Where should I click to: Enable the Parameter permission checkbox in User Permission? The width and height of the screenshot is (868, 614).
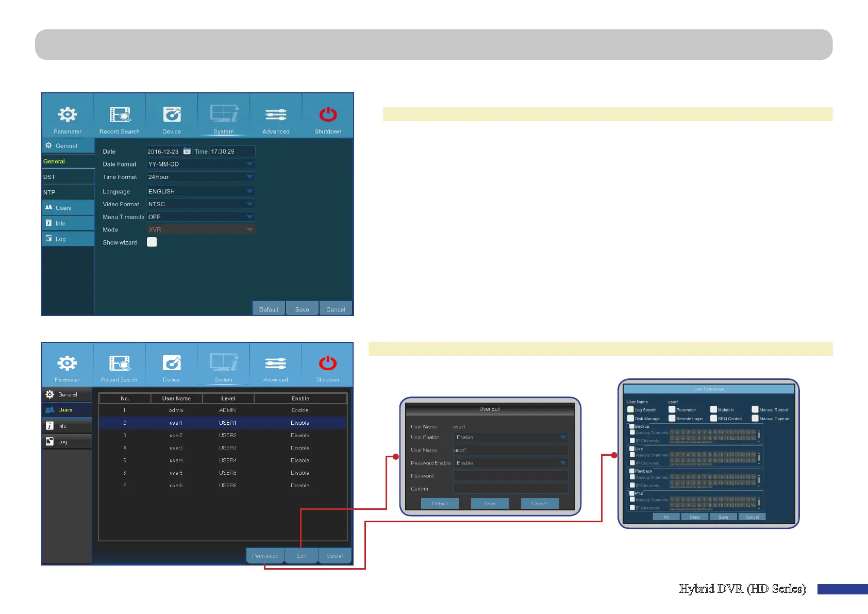[x=672, y=410]
